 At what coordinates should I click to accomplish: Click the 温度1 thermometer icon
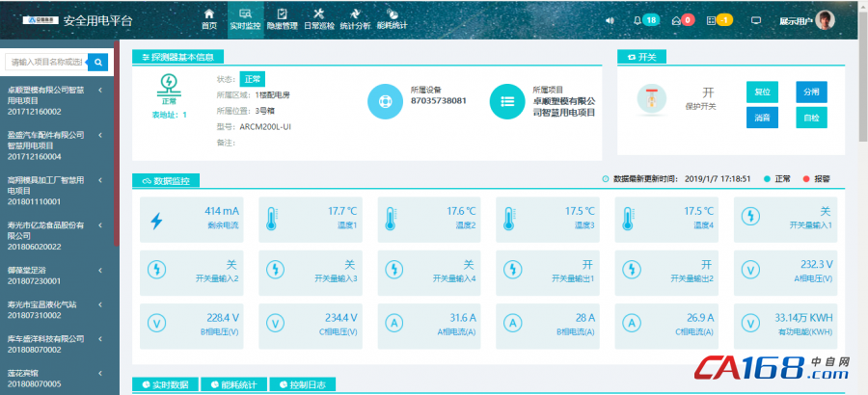coord(271,219)
